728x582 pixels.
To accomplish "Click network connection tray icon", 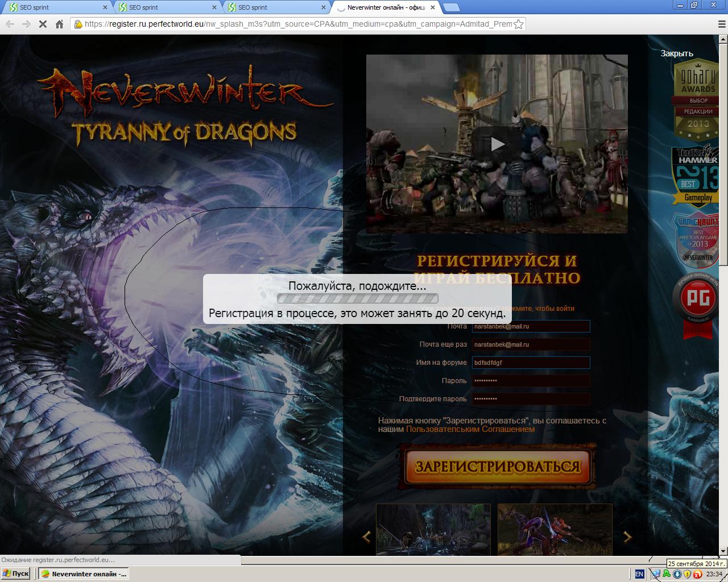I will point(657,574).
